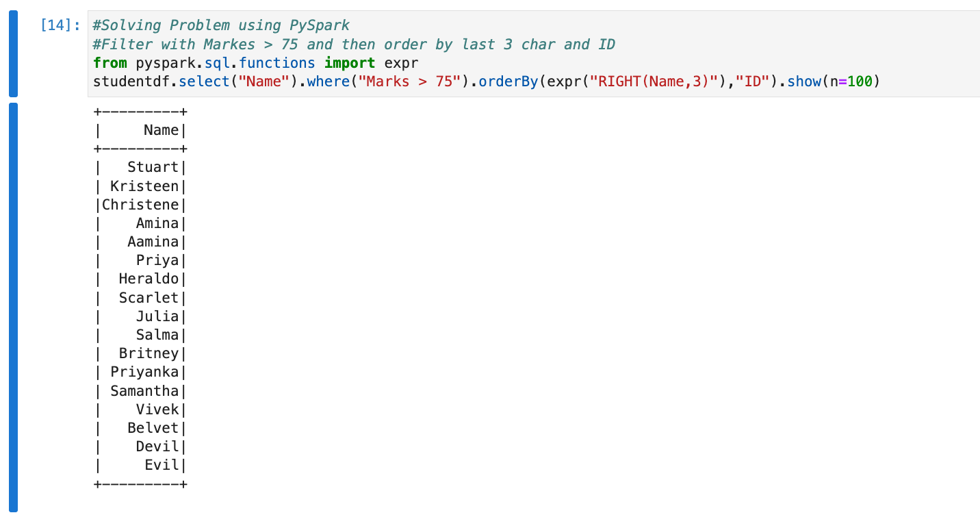Click the 'import' keyword in the code

349,63
